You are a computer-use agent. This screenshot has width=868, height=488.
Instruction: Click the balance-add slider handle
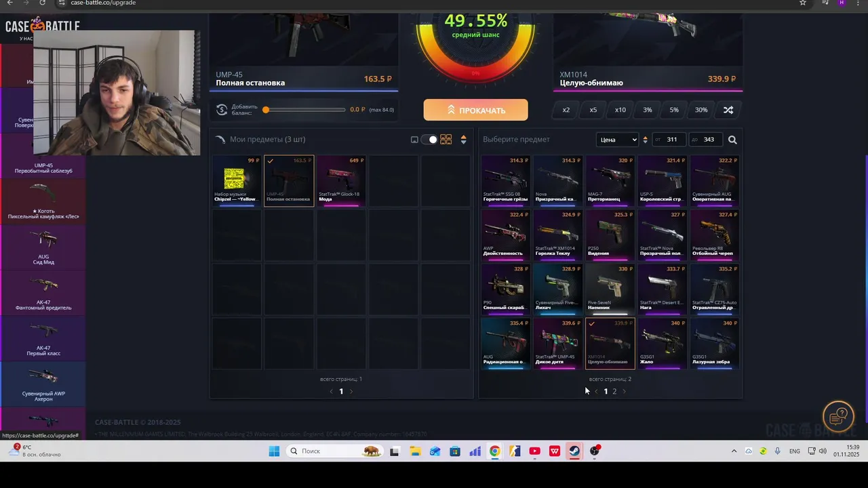coord(266,110)
